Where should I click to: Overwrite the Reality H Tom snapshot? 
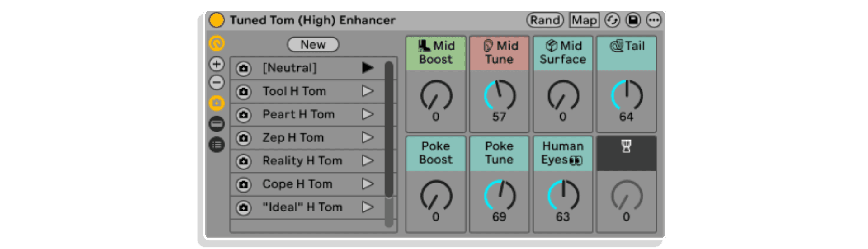pos(244,161)
